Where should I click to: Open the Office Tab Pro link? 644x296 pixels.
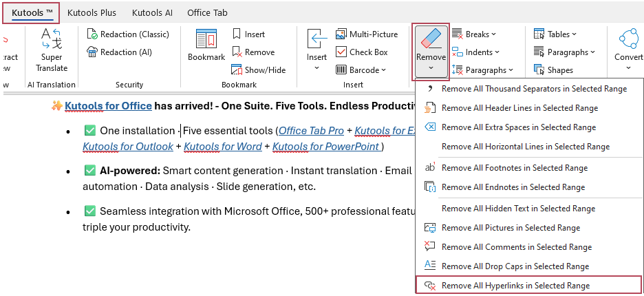tap(311, 131)
